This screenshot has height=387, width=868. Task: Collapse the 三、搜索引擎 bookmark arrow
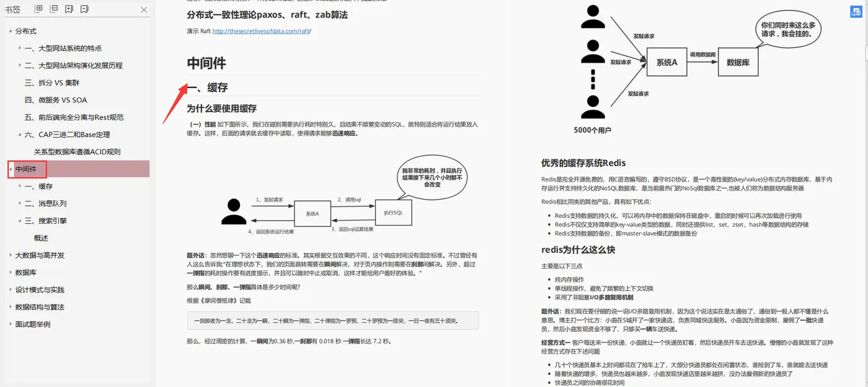point(20,221)
